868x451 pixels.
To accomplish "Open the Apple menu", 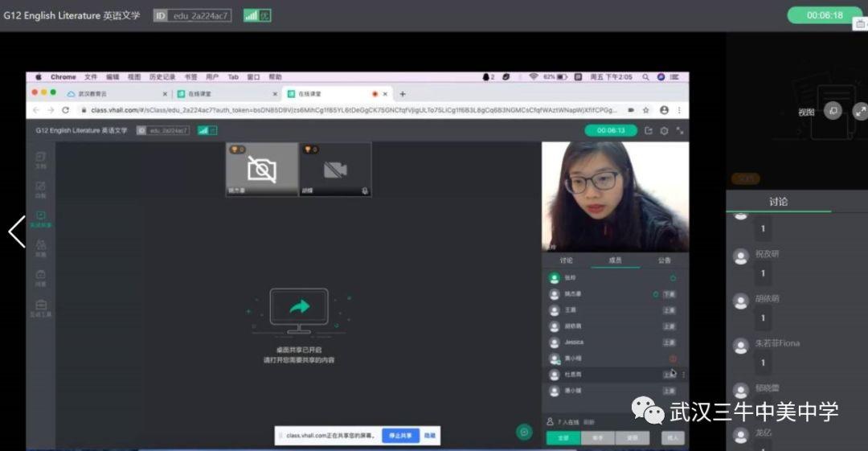I will tap(39, 77).
